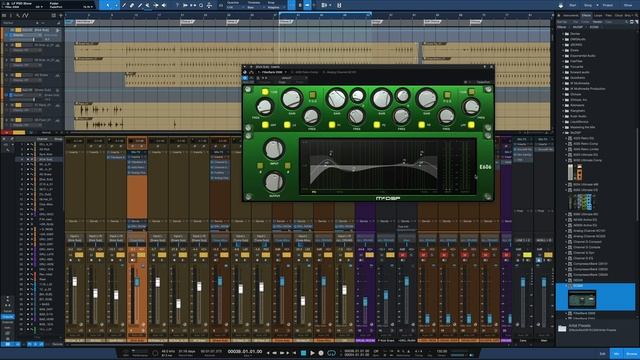Image resolution: width=640 pixels, height=360 pixels.
Task: Click the Main channel volume fader
Action: [x=543, y=282]
